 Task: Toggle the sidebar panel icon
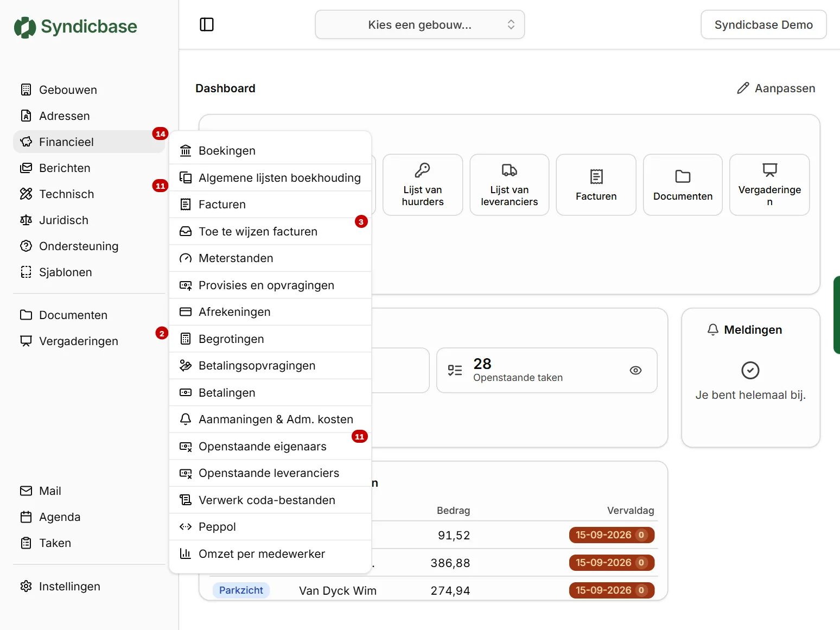(x=207, y=24)
